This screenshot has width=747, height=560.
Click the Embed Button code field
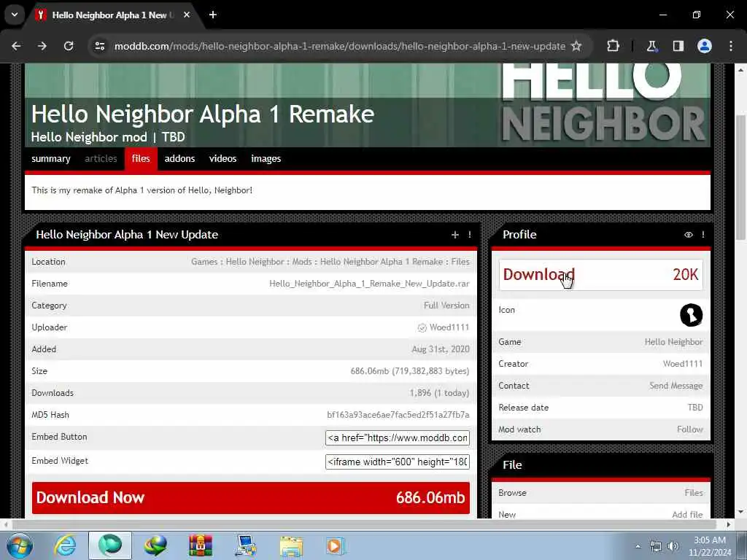click(398, 438)
